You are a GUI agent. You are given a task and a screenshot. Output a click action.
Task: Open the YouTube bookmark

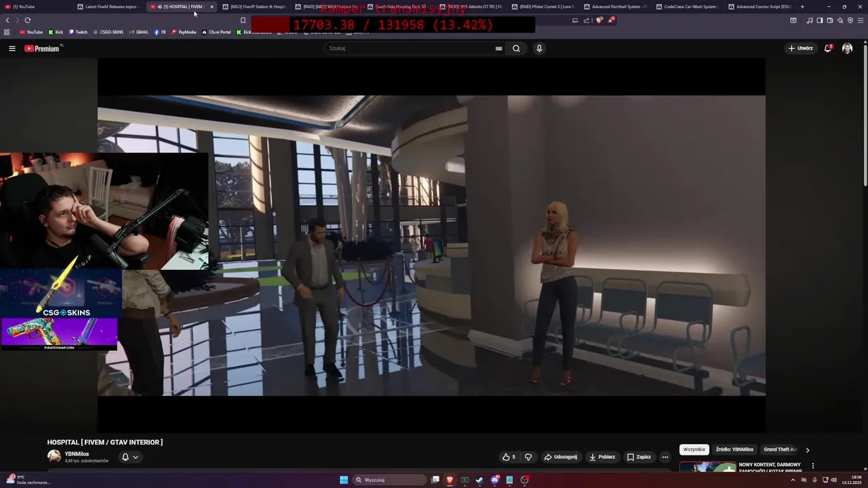pyautogui.click(x=31, y=32)
